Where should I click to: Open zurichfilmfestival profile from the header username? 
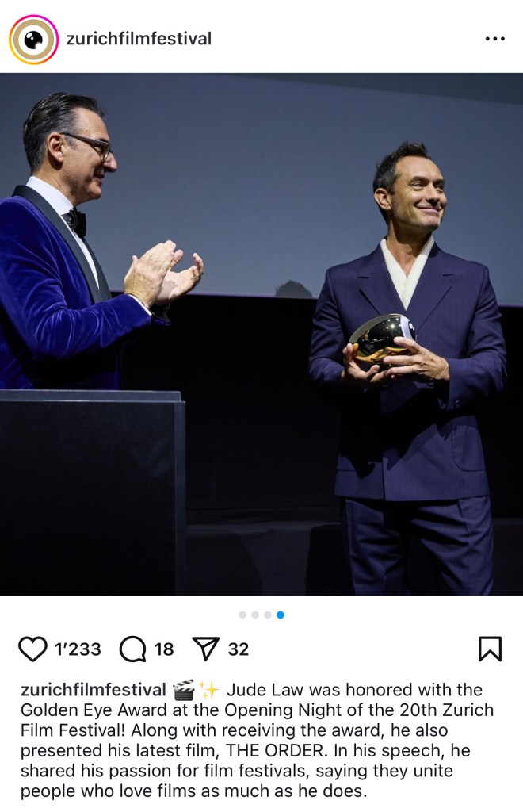click(x=139, y=39)
